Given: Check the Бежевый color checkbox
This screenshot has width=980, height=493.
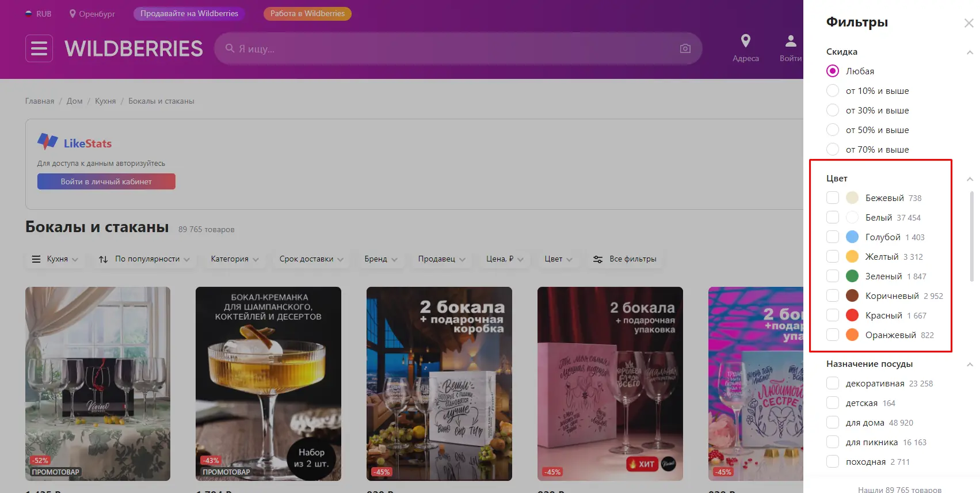Looking at the screenshot, I should [x=833, y=198].
